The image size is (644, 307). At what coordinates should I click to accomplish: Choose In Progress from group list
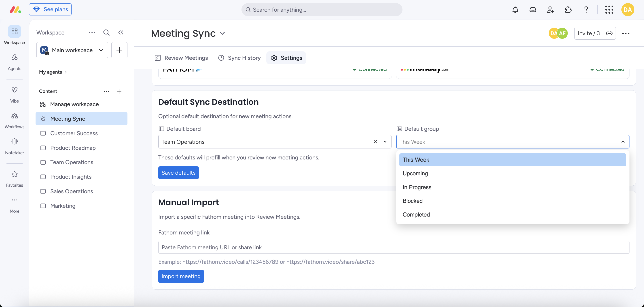[513, 187]
